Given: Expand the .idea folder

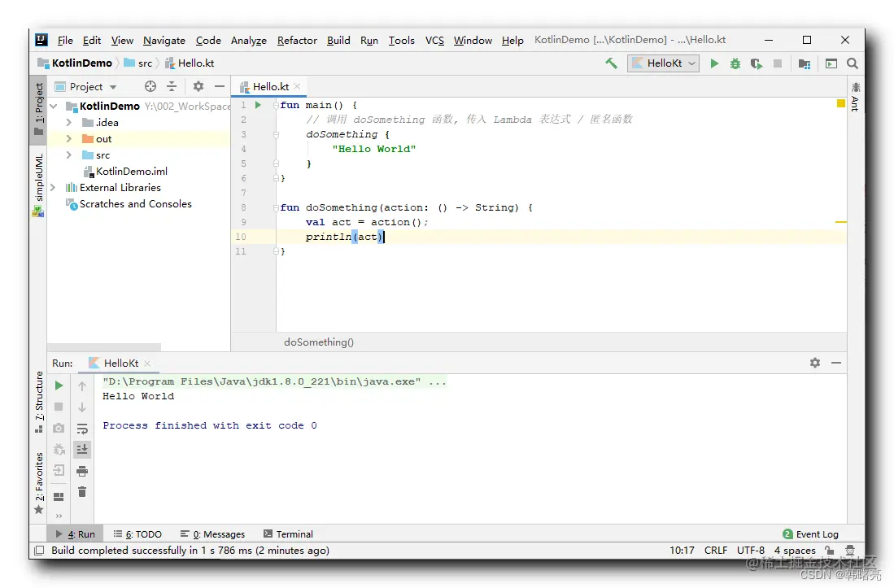Looking at the screenshot, I should (69, 123).
